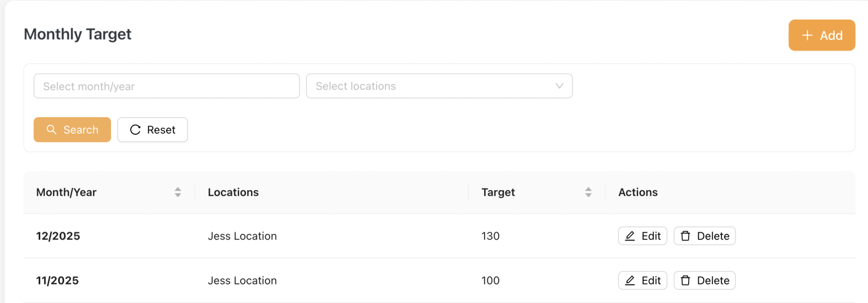Screen dimensions: 868x303
Task: Click the plus icon on Add button
Action: (807, 35)
